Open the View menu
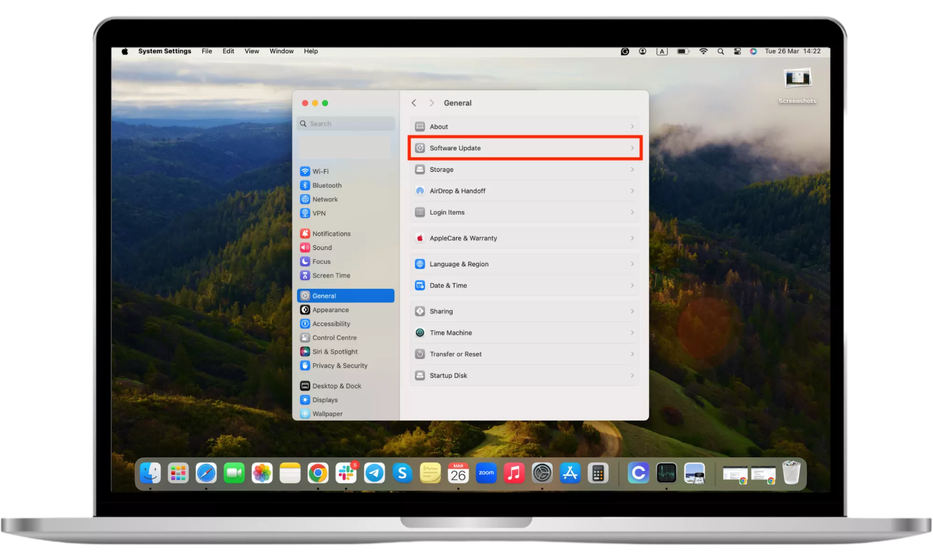 [252, 51]
